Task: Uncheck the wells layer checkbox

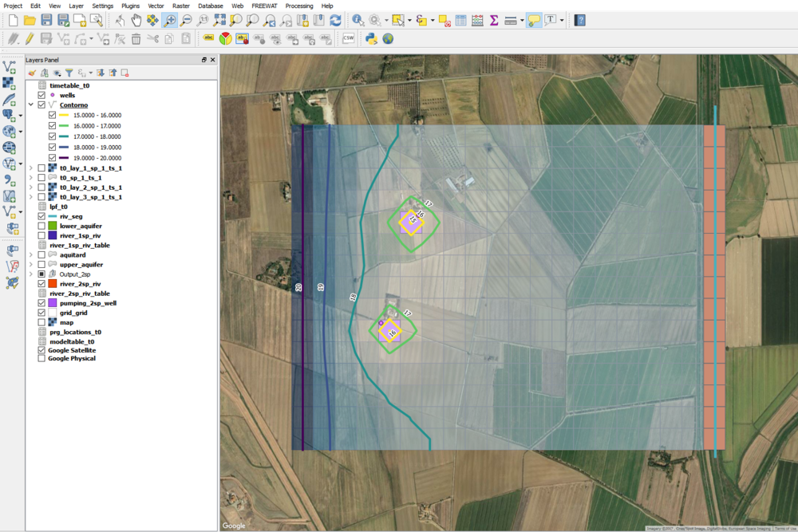Action: (x=42, y=95)
